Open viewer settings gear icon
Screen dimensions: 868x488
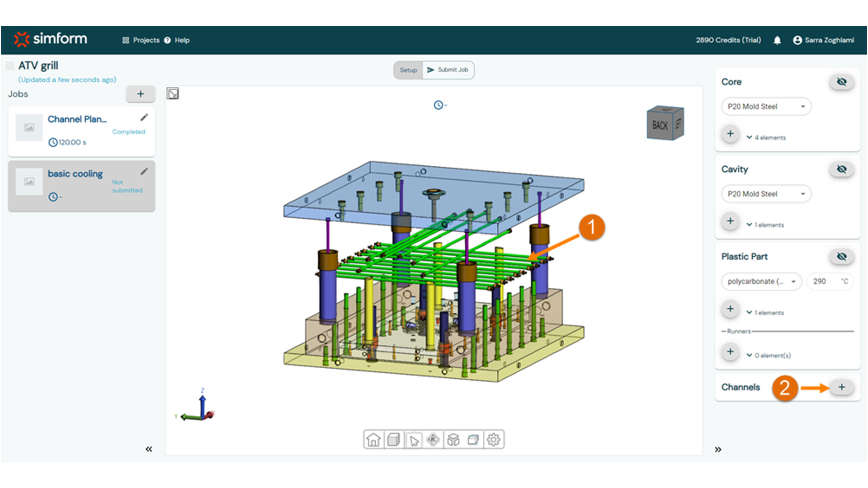pyautogui.click(x=494, y=439)
